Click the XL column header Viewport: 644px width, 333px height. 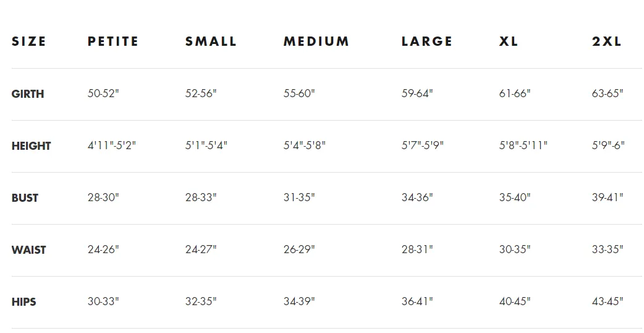point(509,41)
